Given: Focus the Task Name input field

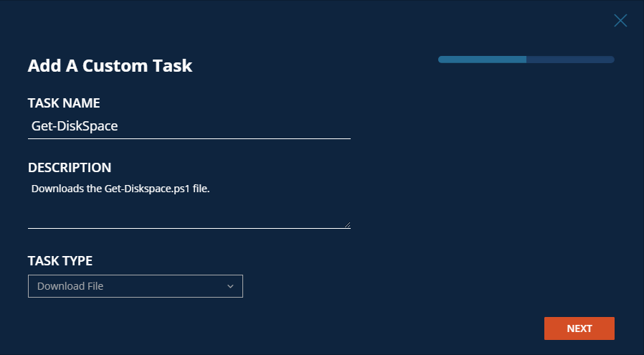Looking at the screenshot, I should coord(189,126).
